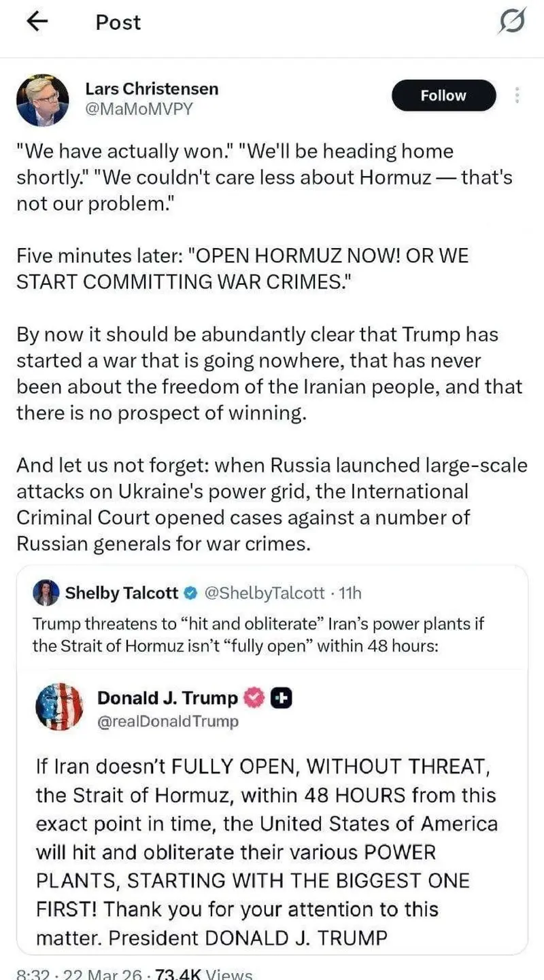Select the Donald J. Trump name

(167, 698)
